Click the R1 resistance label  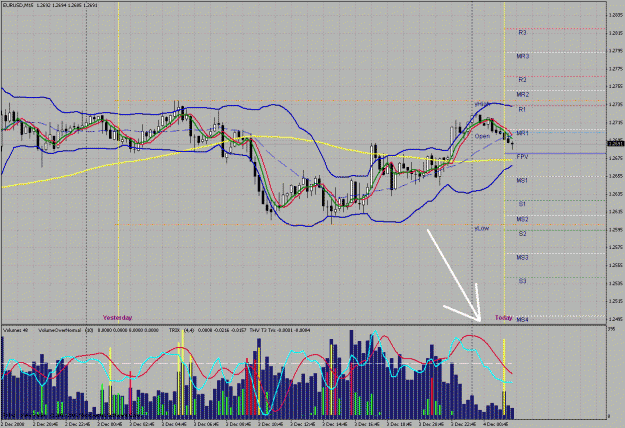pyautogui.click(x=522, y=109)
